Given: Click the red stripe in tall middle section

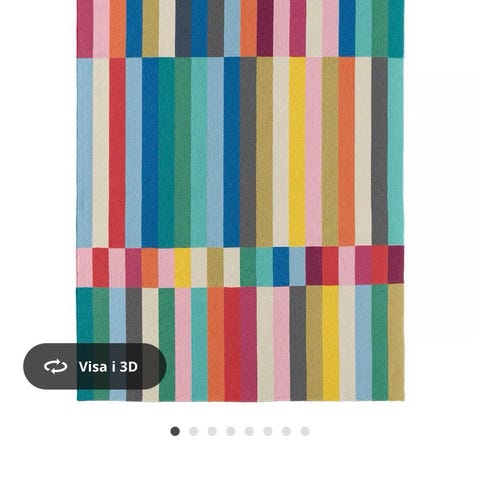Looking at the screenshot, I should (117, 153).
